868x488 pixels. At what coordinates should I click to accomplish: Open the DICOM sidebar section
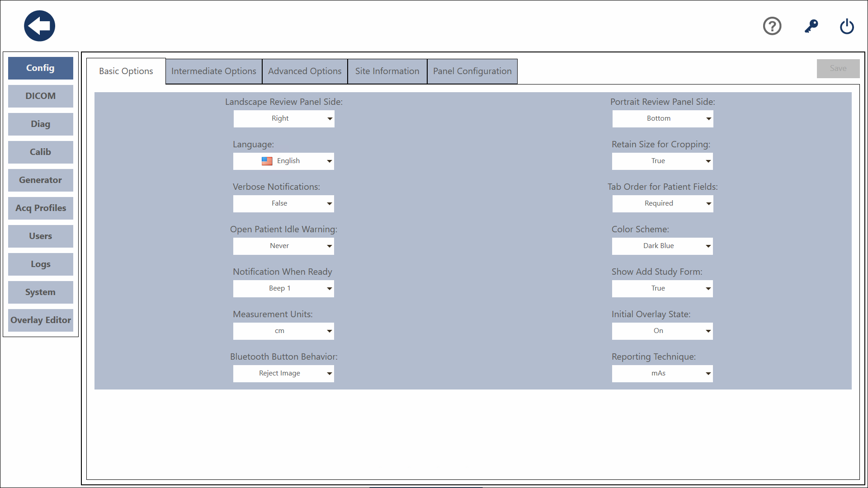(x=41, y=96)
